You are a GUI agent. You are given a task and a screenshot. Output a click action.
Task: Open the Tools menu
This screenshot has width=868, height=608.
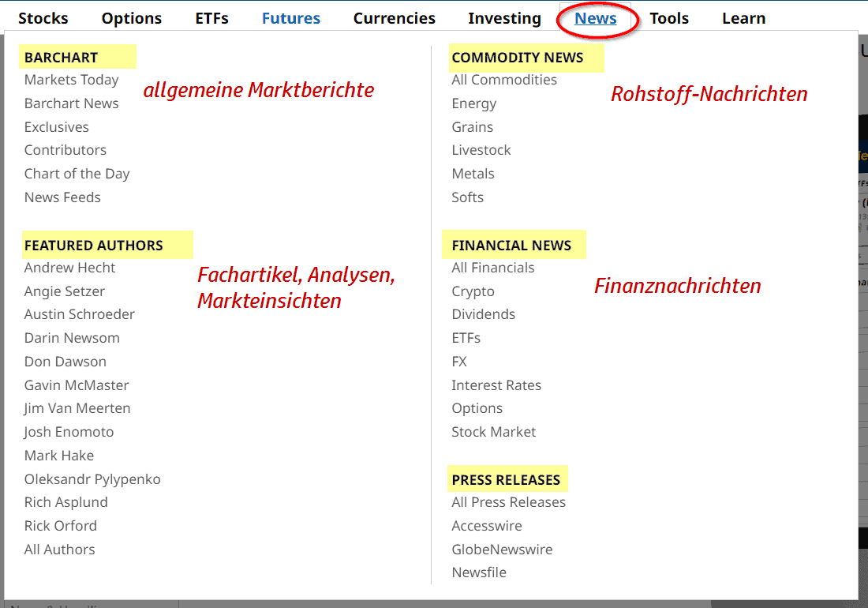(x=669, y=18)
